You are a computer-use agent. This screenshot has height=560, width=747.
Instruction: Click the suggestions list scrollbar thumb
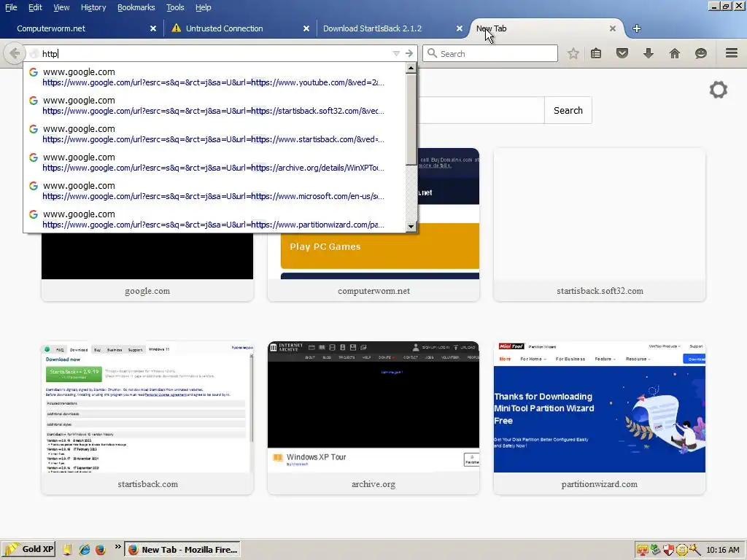click(x=411, y=119)
